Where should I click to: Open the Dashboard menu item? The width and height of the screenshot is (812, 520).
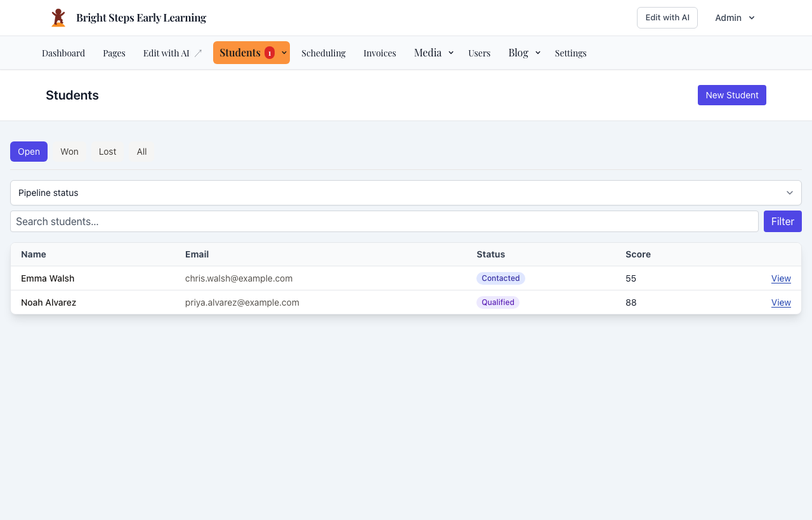(x=63, y=53)
